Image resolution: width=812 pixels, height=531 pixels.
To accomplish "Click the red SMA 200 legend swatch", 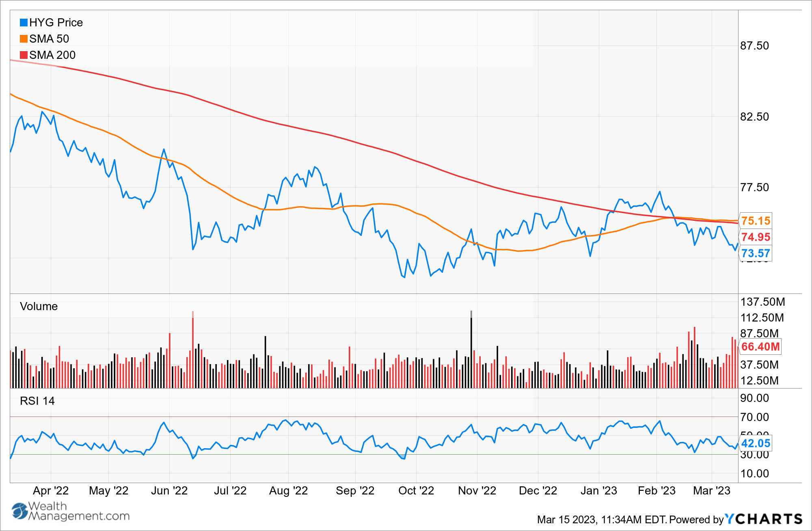I will [24, 55].
